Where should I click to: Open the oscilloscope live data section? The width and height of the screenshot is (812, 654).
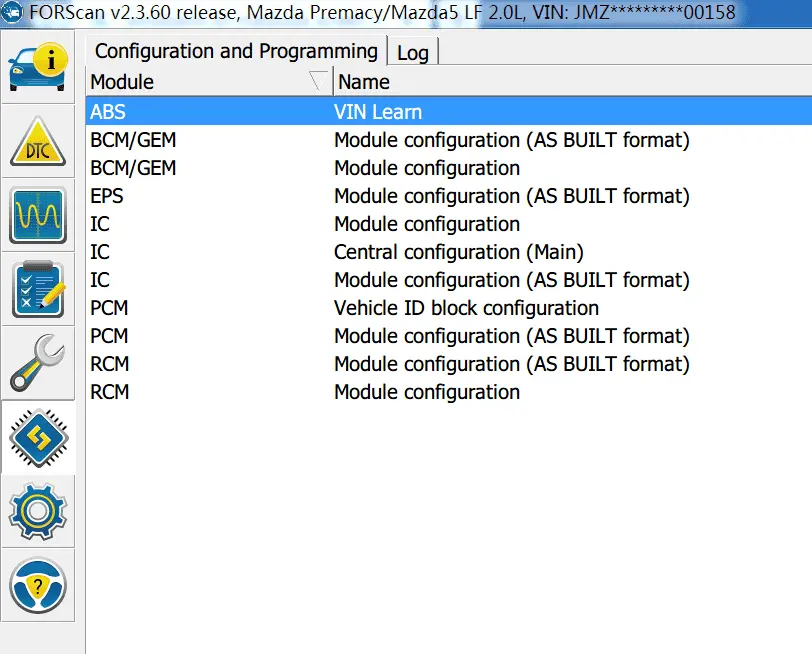pyautogui.click(x=38, y=215)
